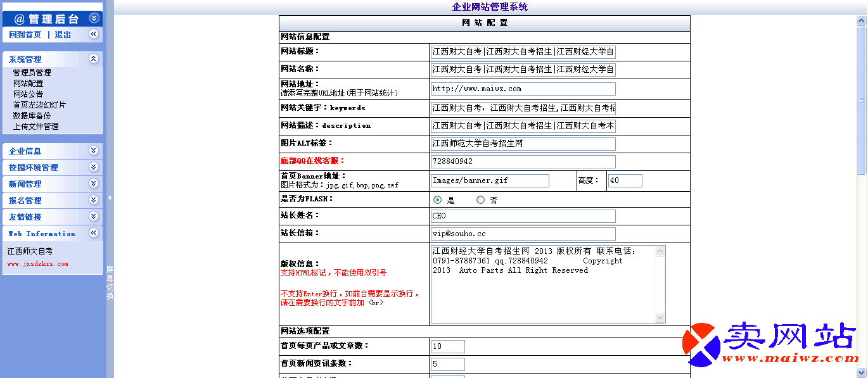Focus the 站长信箱 email field
This screenshot has width=868, height=378.
pyautogui.click(x=523, y=234)
